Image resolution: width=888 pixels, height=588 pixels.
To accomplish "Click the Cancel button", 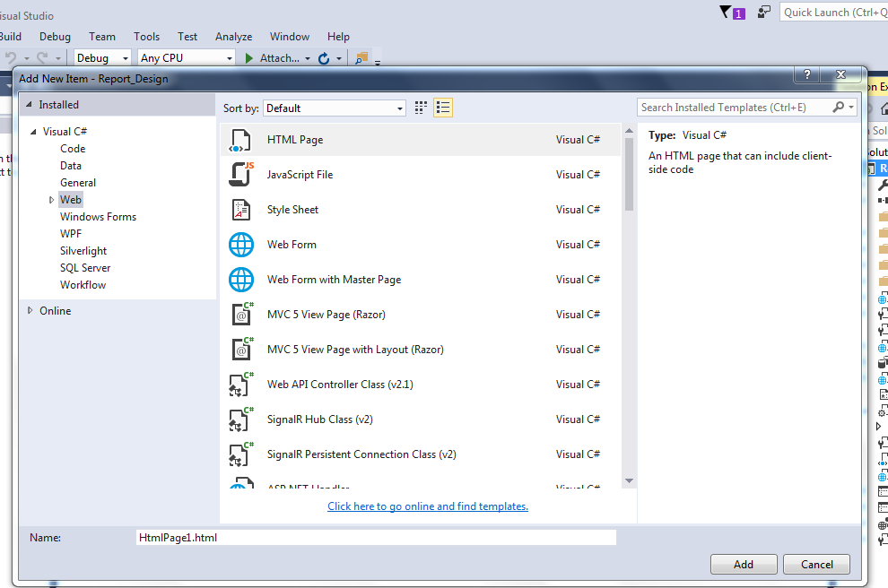I will pos(816,564).
